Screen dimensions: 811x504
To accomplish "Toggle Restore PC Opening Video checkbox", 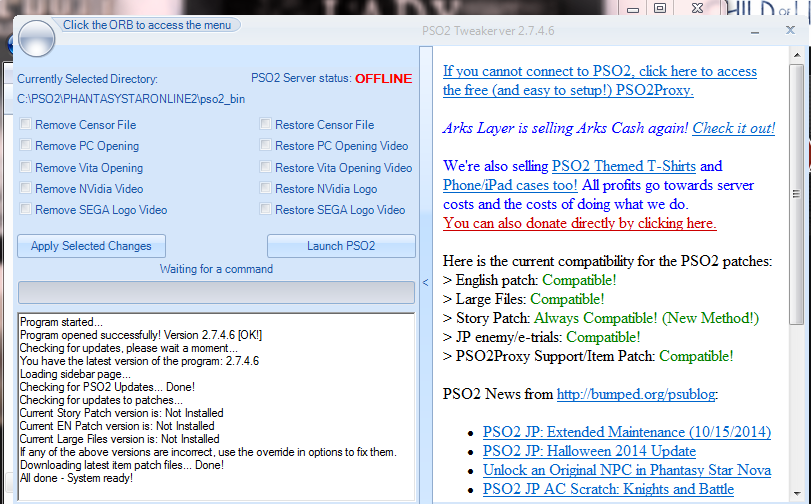I will pyautogui.click(x=265, y=145).
